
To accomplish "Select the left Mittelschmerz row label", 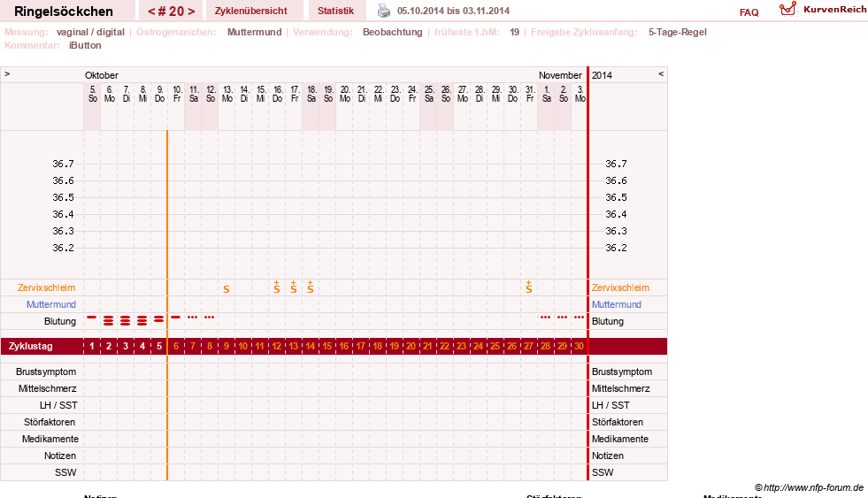I will coord(47,388).
